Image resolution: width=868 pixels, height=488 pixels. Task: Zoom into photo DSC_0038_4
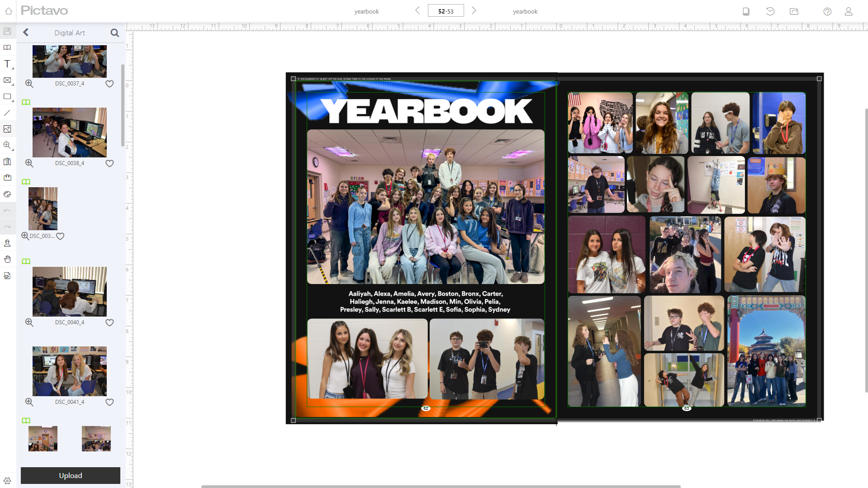[x=29, y=163]
